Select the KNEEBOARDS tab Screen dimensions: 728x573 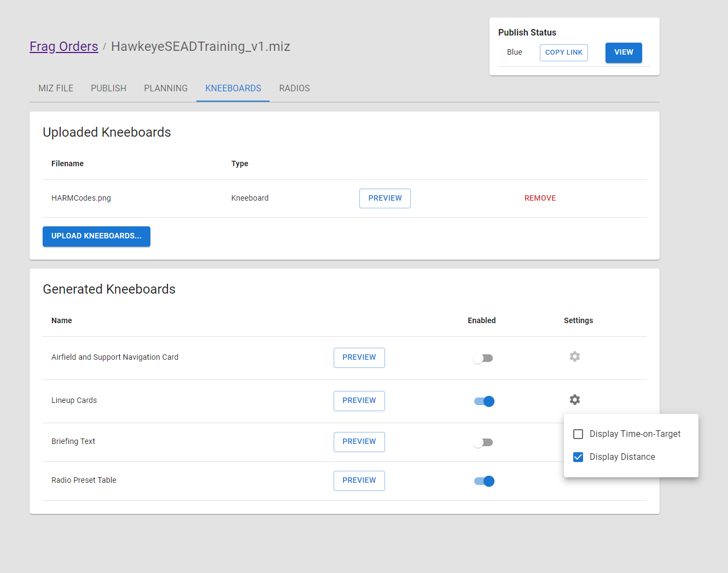click(233, 88)
